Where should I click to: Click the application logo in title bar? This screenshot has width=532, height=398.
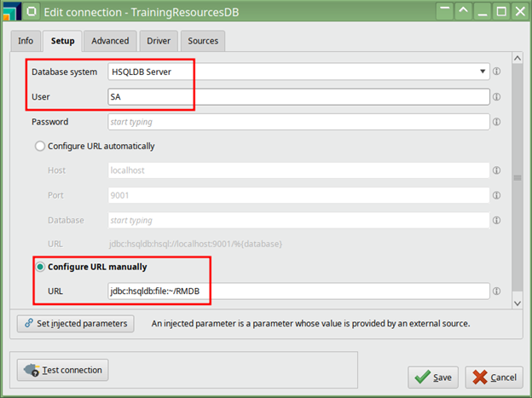(12, 12)
